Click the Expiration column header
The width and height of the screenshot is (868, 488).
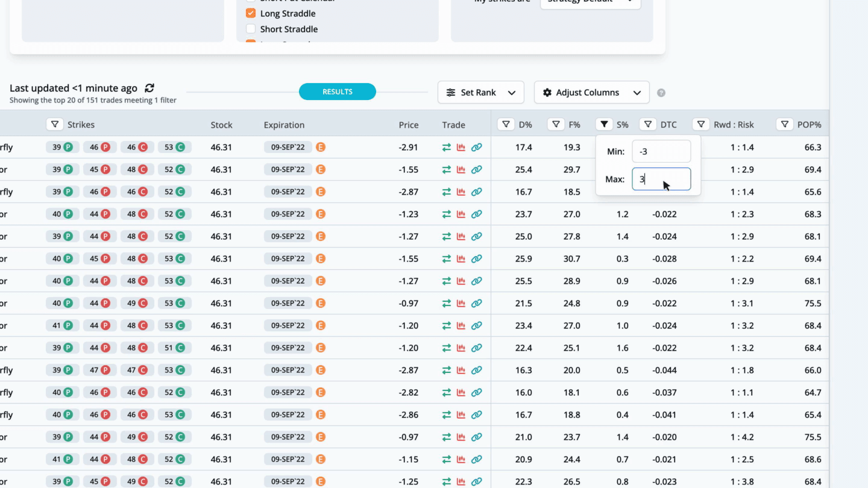tap(284, 125)
